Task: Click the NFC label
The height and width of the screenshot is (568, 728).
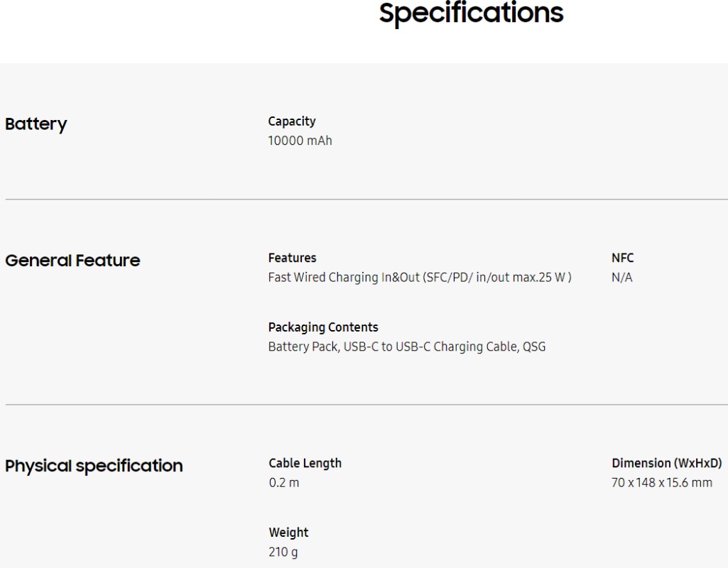Action: (x=622, y=258)
